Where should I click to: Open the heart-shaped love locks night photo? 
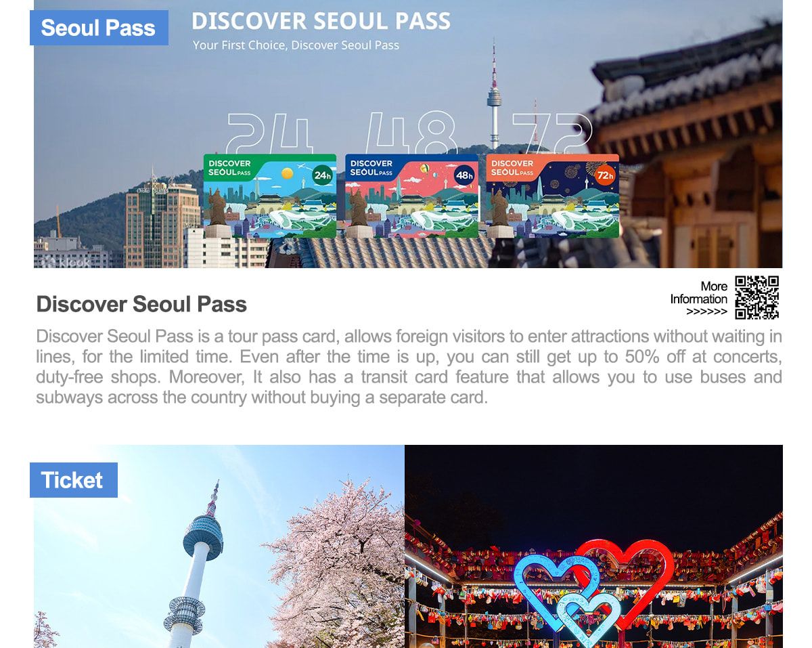593,546
